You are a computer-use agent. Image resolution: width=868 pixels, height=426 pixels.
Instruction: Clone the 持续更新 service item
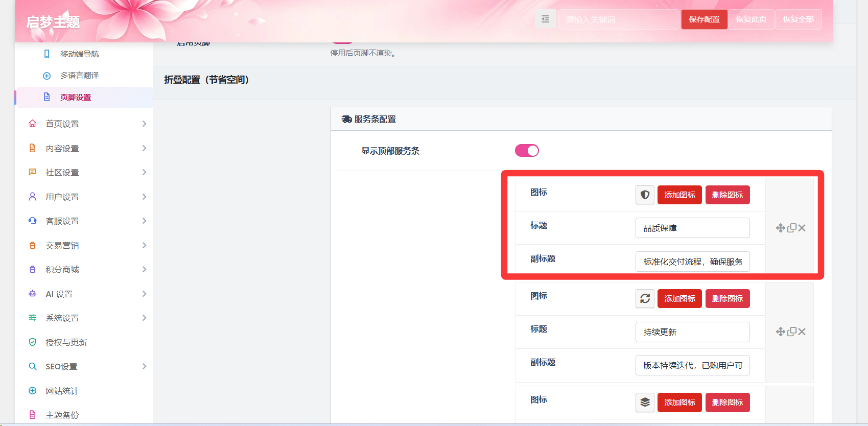792,332
